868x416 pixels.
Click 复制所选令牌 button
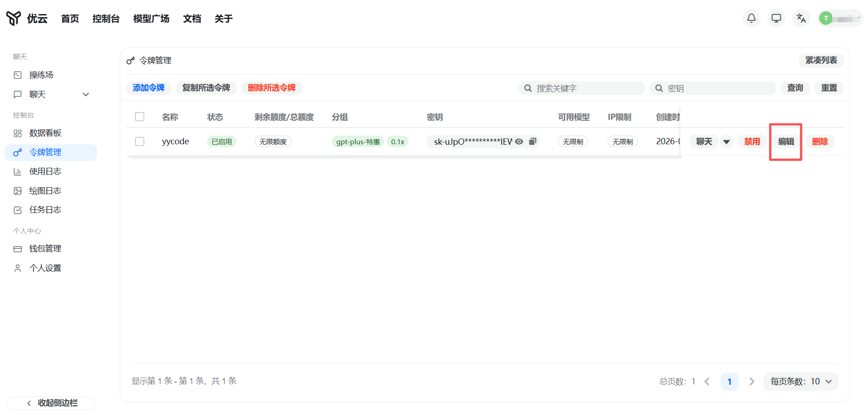pos(206,88)
